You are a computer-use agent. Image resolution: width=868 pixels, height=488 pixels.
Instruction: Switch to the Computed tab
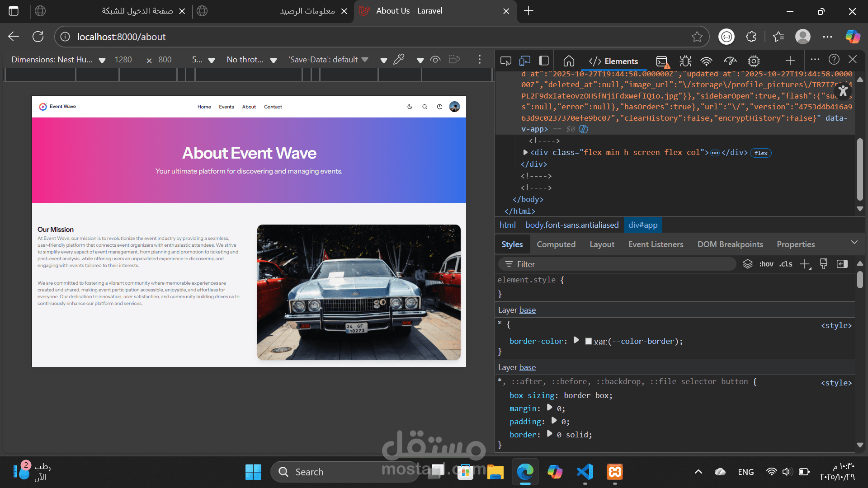(x=556, y=244)
